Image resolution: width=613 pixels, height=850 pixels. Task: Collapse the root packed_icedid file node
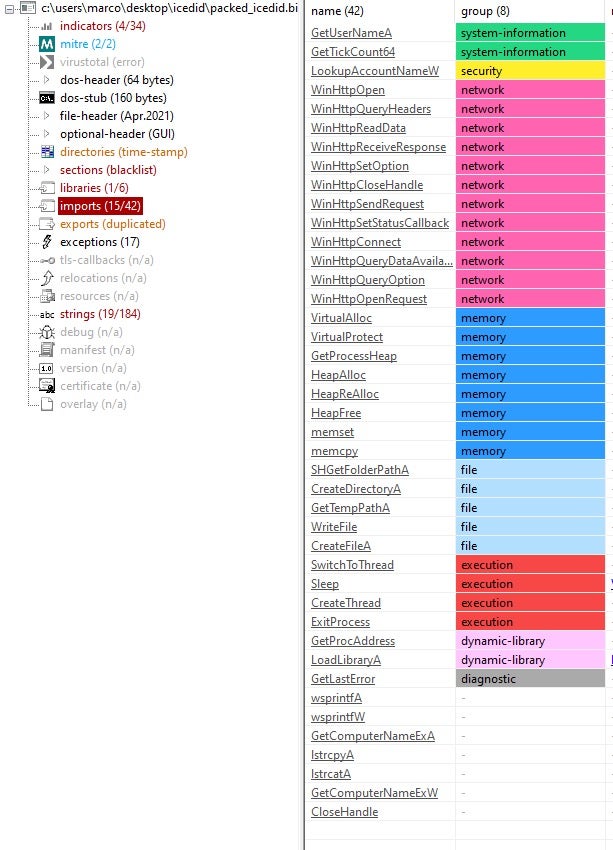tap(9, 8)
